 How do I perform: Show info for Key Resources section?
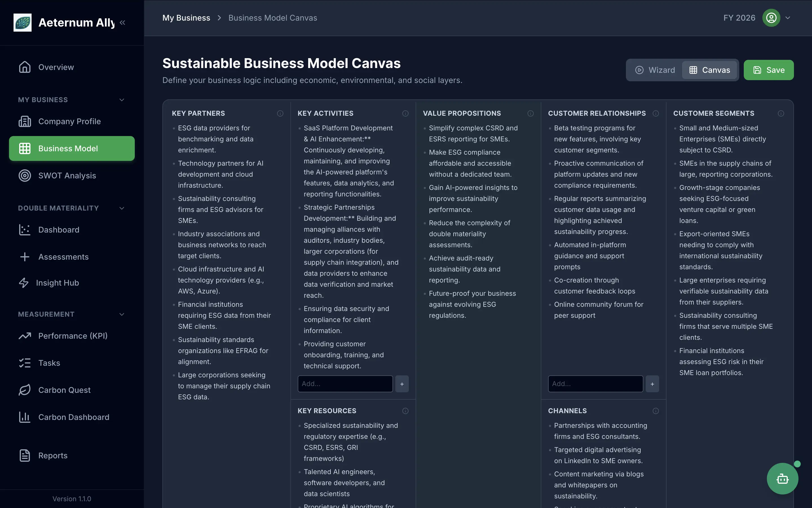(405, 411)
